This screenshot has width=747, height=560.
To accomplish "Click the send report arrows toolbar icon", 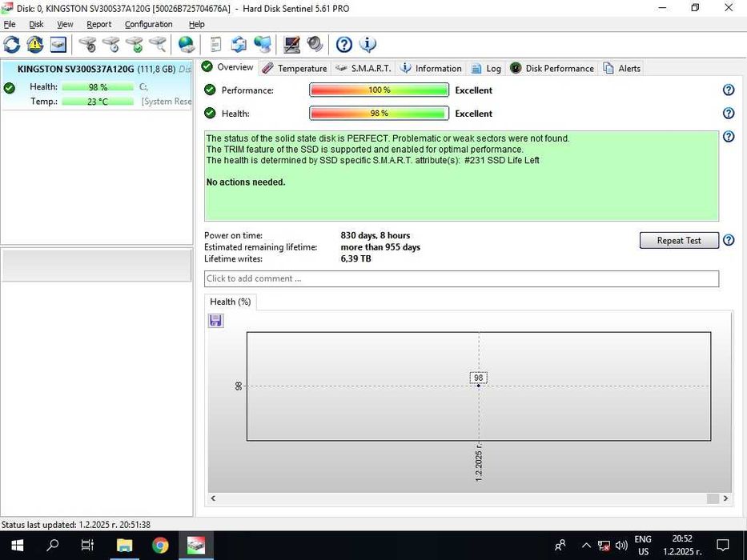I will tap(239, 45).
